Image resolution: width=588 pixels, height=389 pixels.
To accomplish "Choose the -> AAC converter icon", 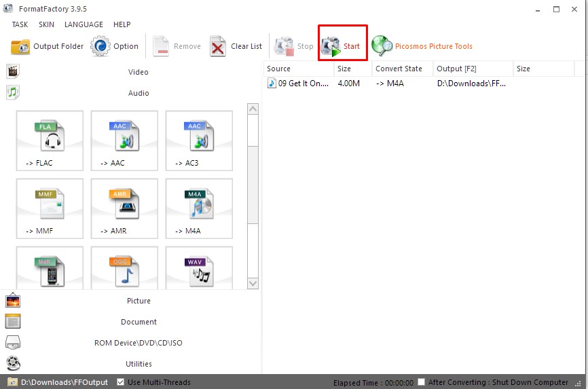I will pos(124,141).
